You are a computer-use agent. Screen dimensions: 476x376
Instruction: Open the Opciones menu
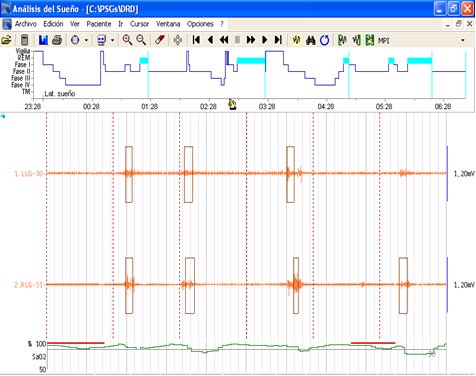(200, 24)
